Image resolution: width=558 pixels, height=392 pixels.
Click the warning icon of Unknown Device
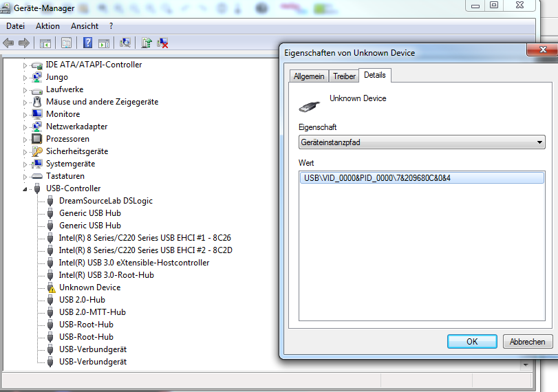(x=50, y=287)
